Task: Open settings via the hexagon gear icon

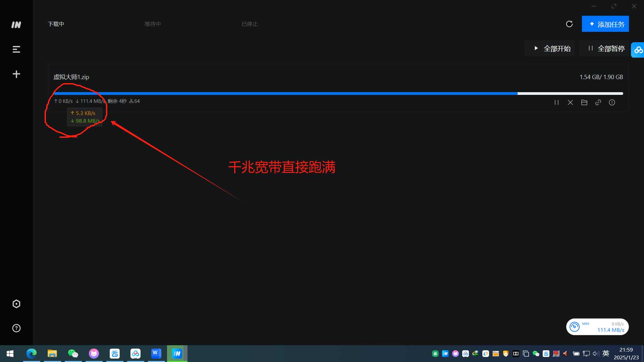Action: coord(16,304)
